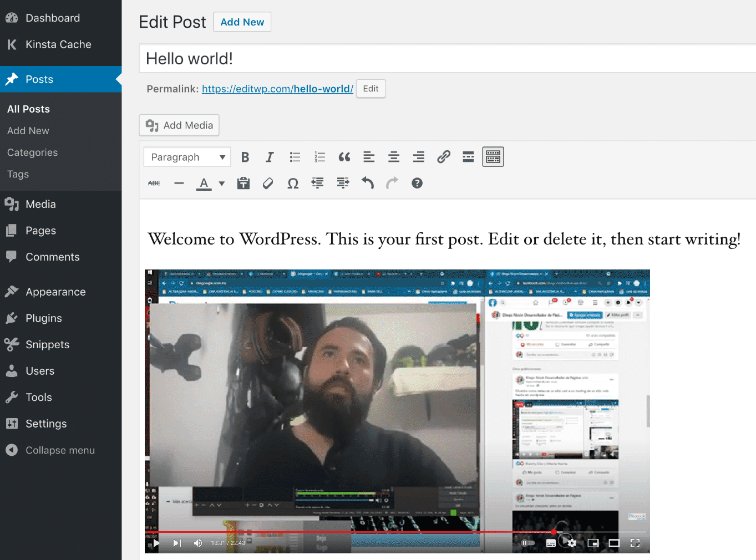
Task: Toggle italic formatting in the editor toolbar
Action: 270,157
